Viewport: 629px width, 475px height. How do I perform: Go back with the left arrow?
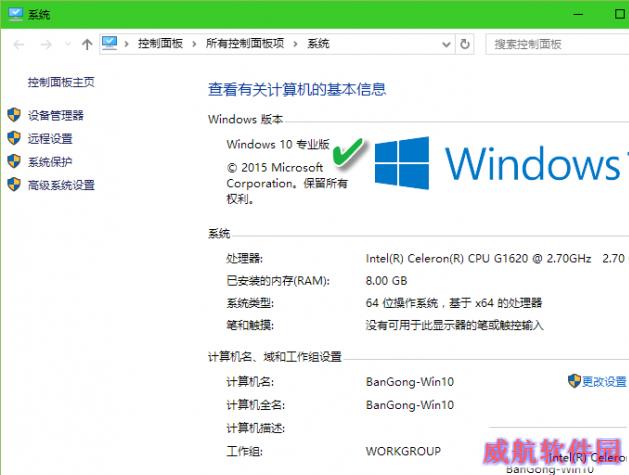tap(18, 44)
